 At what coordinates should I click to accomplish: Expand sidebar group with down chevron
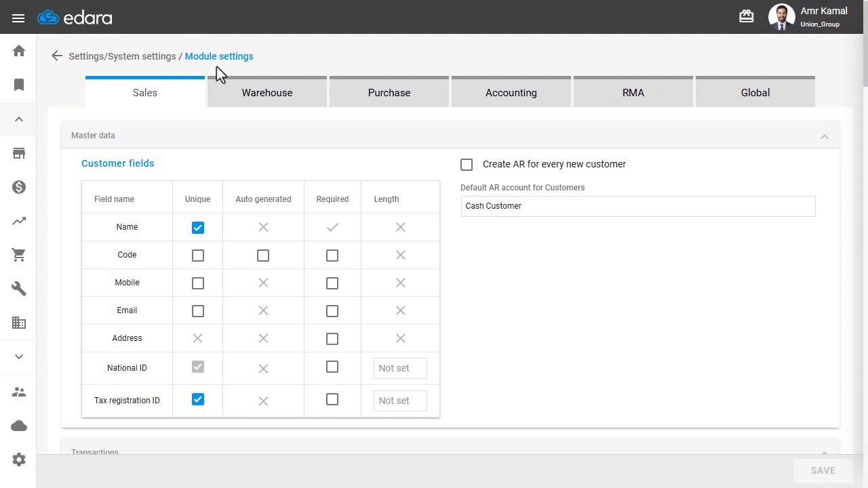(x=19, y=357)
